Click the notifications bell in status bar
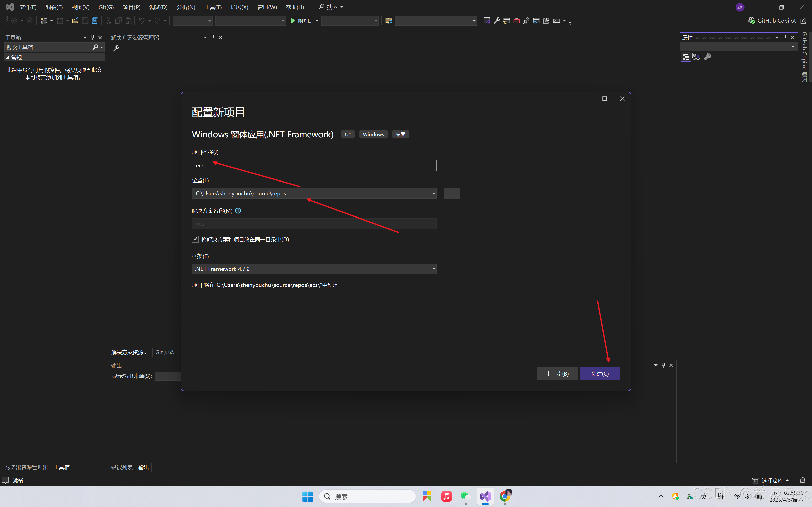812x507 pixels. [802, 480]
